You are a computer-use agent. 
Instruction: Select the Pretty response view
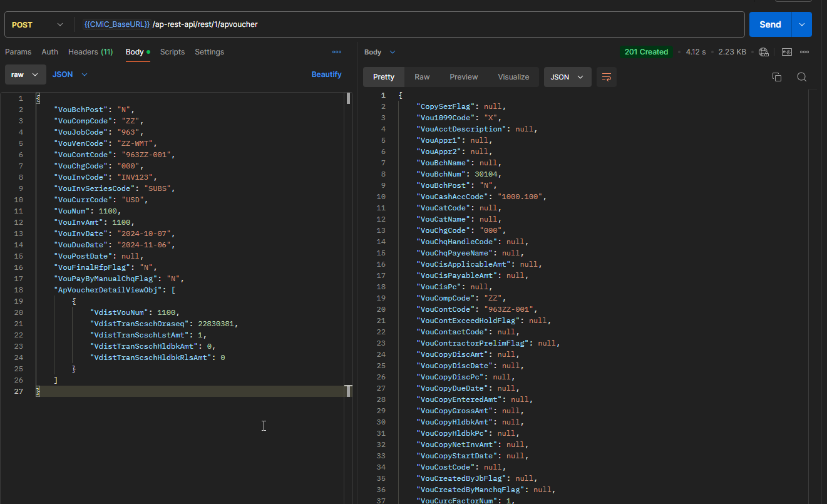tap(384, 77)
